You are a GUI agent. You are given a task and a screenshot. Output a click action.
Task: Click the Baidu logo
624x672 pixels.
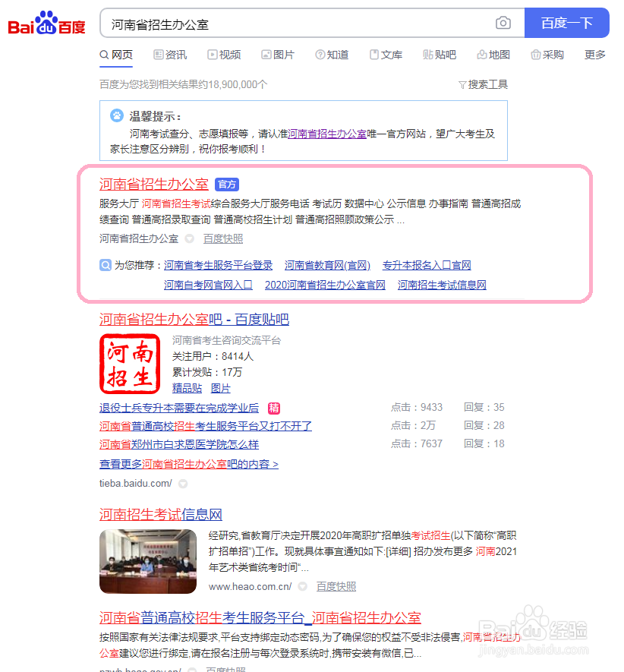coord(46,23)
